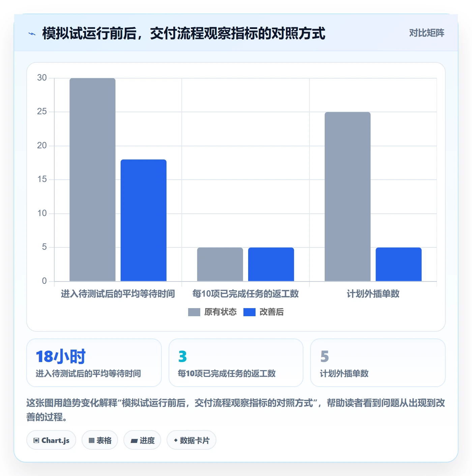
Task: Open the 计划外插单数 card showing 5
Action: point(378,363)
